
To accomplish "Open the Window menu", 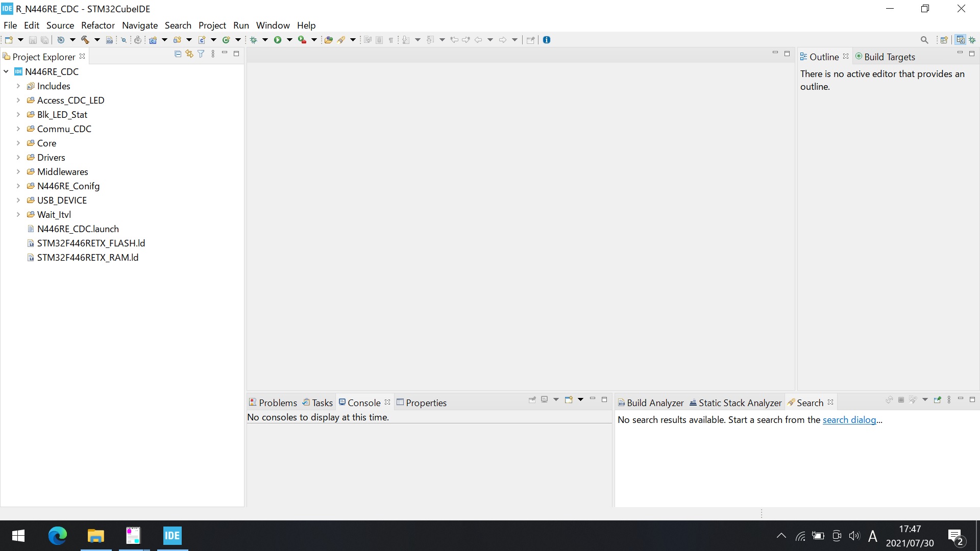I will [273, 25].
